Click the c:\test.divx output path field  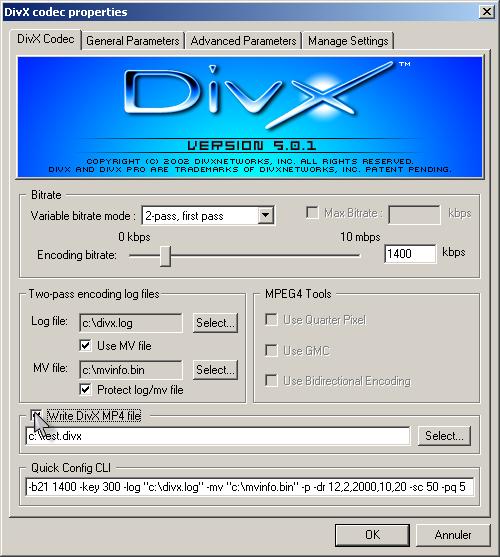218,436
